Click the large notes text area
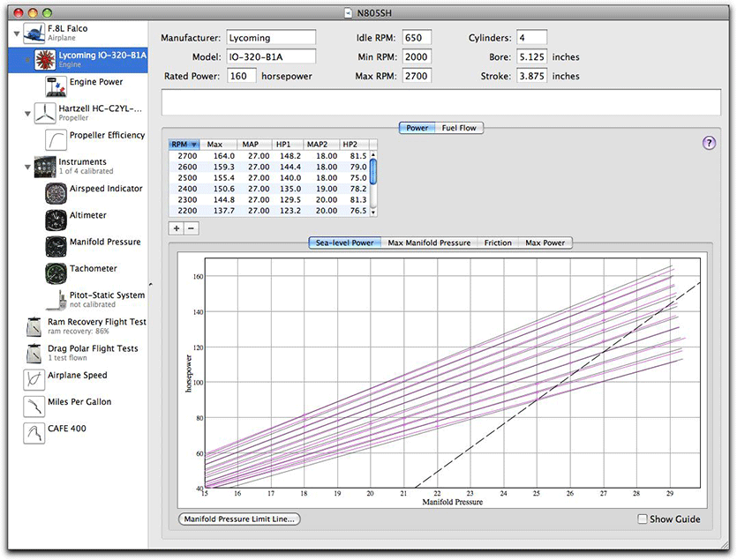Screen dimensions: 737x560 click(x=441, y=102)
